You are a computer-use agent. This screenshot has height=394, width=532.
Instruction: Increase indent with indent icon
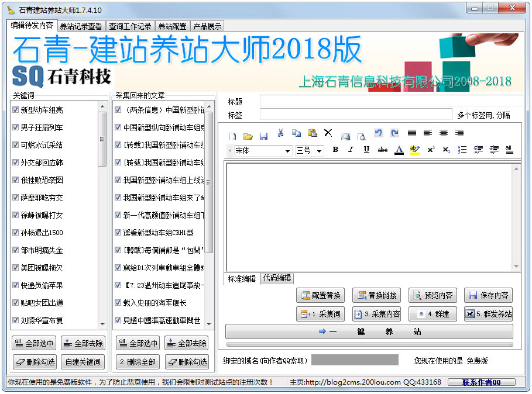pos(478,150)
